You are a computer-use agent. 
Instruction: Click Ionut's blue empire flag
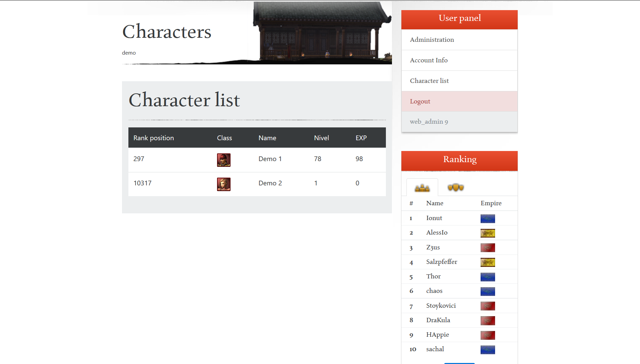click(488, 218)
